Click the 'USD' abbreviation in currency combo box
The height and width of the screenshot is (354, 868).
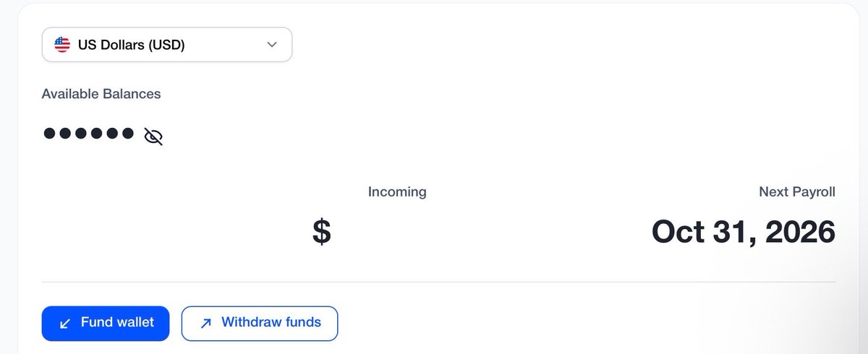coord(166,45)
